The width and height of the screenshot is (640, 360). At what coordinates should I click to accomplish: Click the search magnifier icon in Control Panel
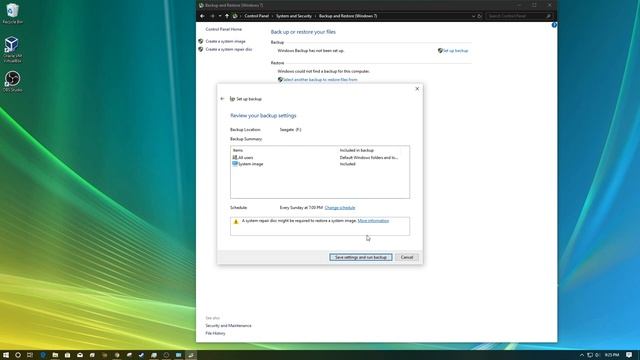tap(548, 16)
